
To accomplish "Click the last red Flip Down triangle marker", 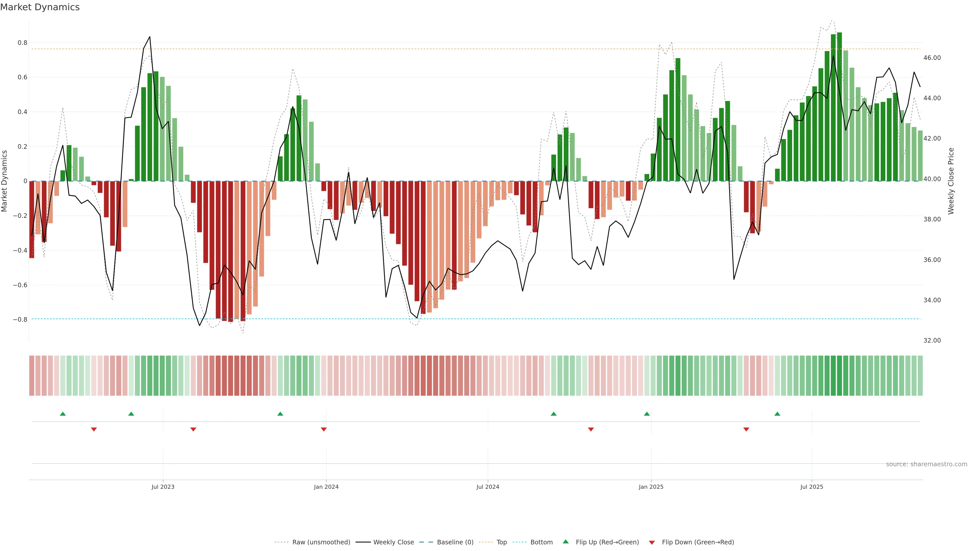I will click(x=746, y=429).
